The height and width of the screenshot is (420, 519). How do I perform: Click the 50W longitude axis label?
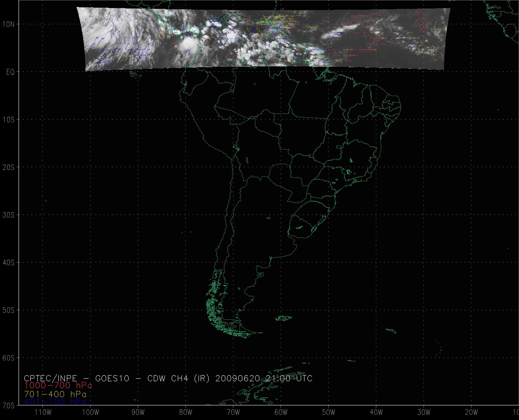[x=329, y=412]
